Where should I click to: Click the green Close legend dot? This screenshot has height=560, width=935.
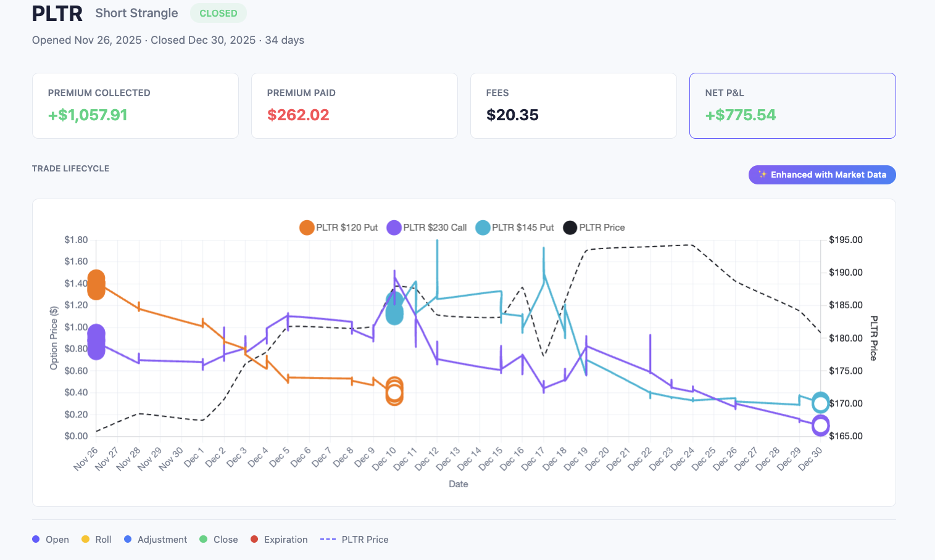point(204,539)
